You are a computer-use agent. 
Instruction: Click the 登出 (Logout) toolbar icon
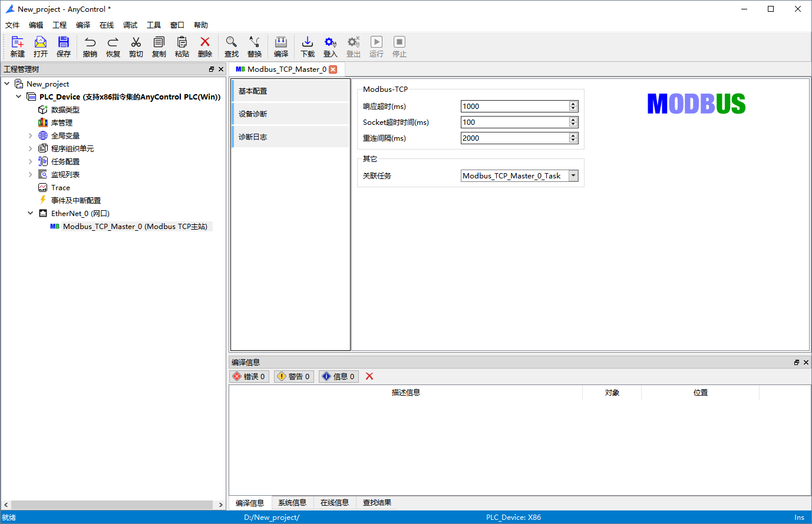[354, 42]
